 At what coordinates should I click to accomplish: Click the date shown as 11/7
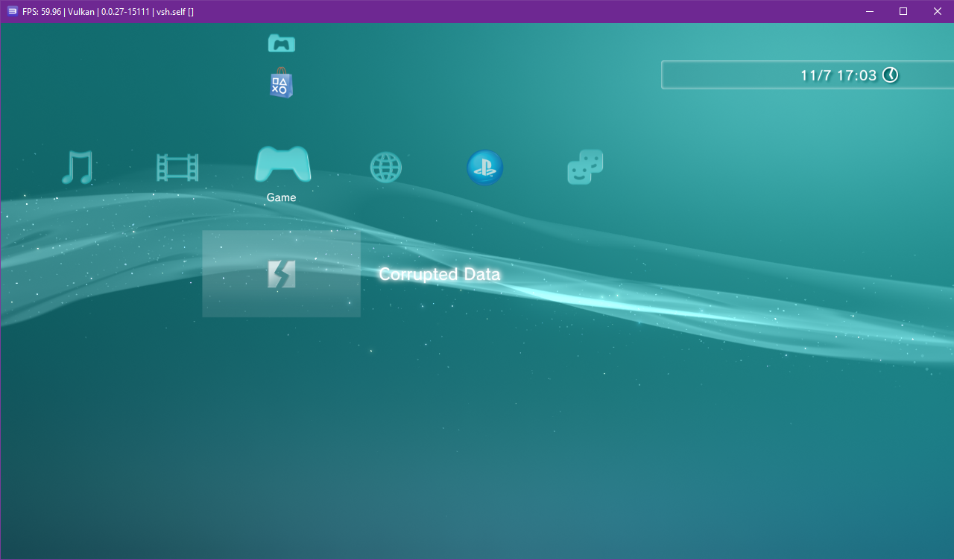pyautogui.click(x=815, y=74)
